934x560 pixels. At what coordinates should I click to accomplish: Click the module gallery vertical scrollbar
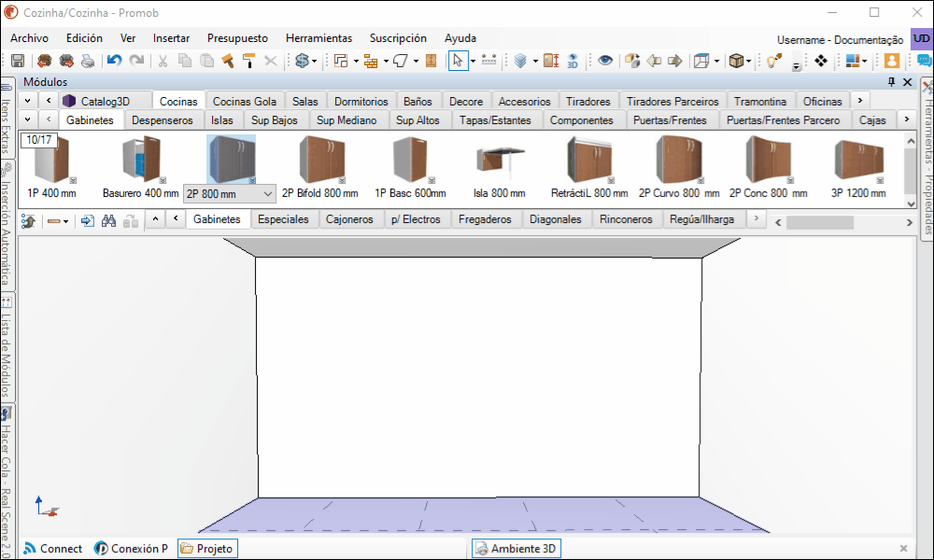click(910, 170)
